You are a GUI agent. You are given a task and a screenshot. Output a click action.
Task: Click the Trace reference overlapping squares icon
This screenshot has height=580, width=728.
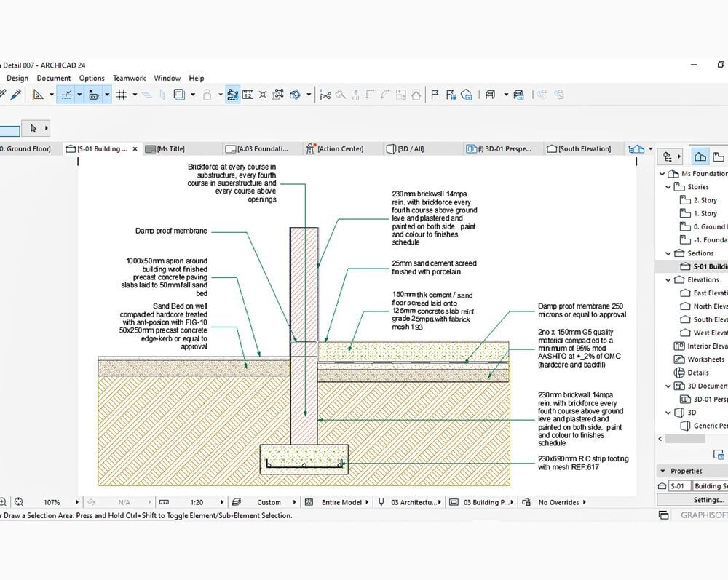179,95
